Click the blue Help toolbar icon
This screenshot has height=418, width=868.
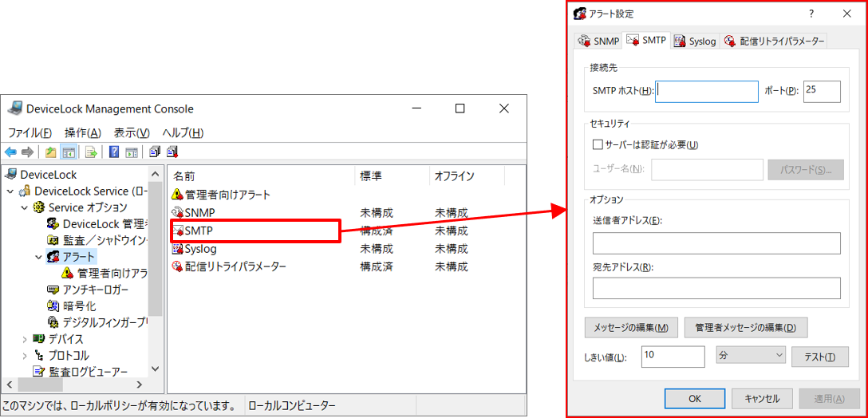[x=114, y=152]
